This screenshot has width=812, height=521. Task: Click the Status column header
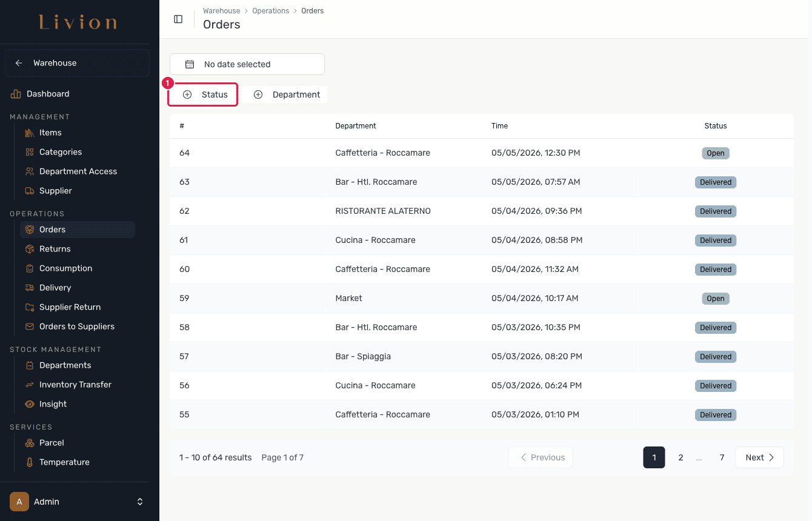pos(716,126)
